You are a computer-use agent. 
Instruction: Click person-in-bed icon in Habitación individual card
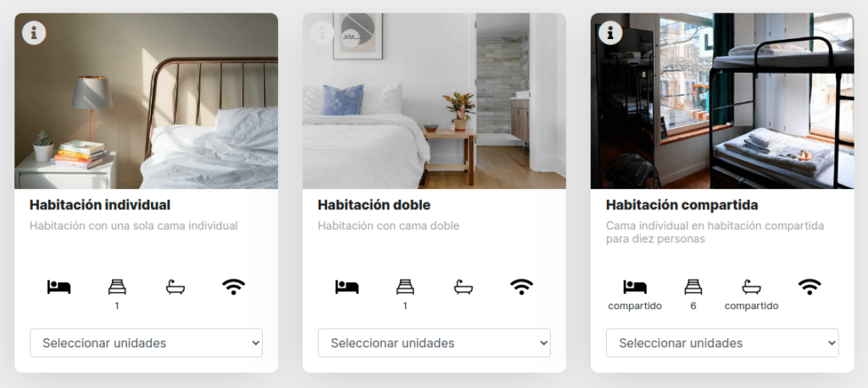pyautogui.click(x=58, y=286)
